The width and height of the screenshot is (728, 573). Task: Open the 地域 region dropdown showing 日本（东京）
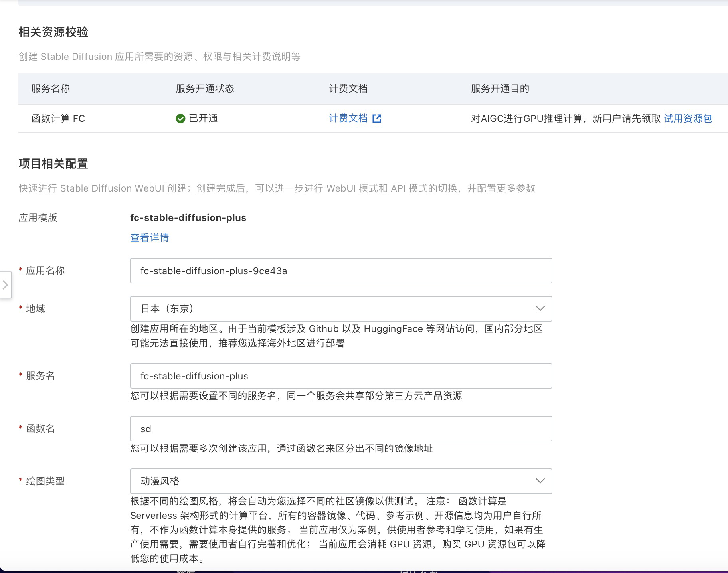pos(341,309)
